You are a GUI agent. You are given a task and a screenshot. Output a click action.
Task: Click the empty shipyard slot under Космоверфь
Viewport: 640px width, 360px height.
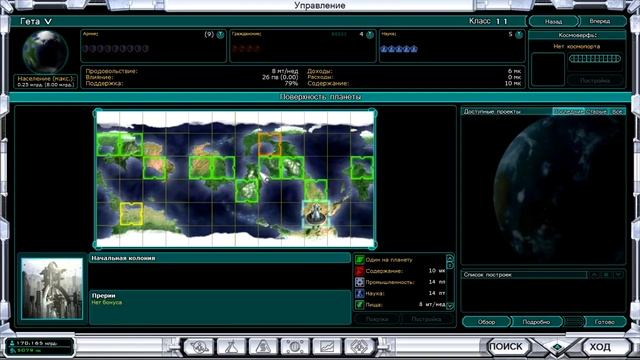click(x=548, y=69)
